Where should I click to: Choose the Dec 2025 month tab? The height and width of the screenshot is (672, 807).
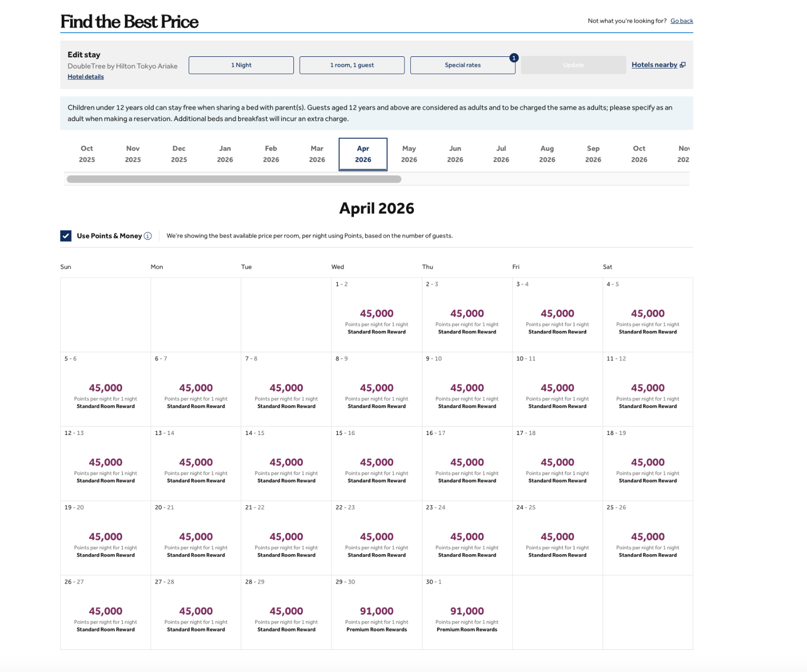pos(179,154)
